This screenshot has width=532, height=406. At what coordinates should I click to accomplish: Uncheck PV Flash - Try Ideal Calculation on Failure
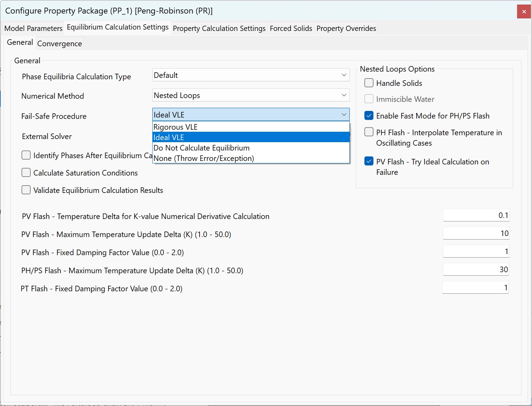(369, 161)
